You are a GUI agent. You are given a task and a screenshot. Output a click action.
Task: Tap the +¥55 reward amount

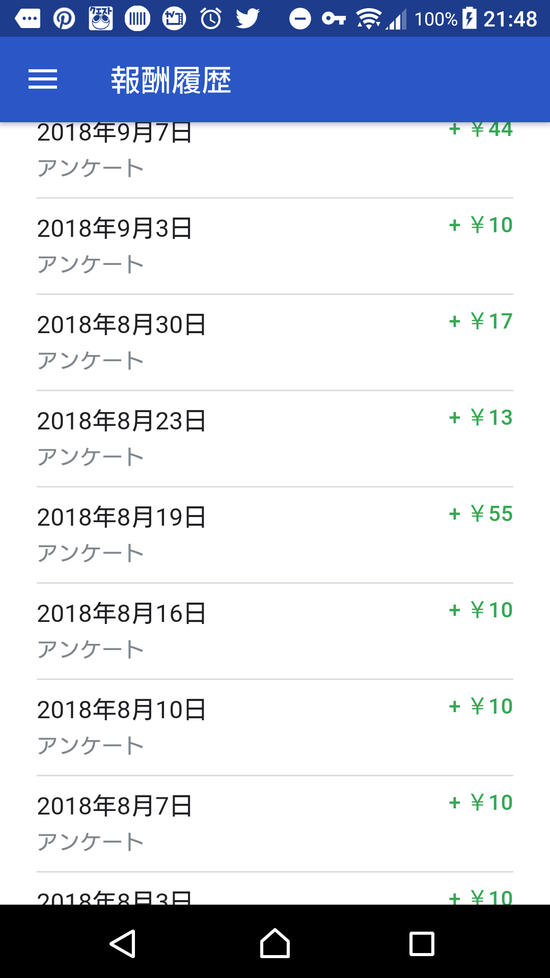(481, 514)
